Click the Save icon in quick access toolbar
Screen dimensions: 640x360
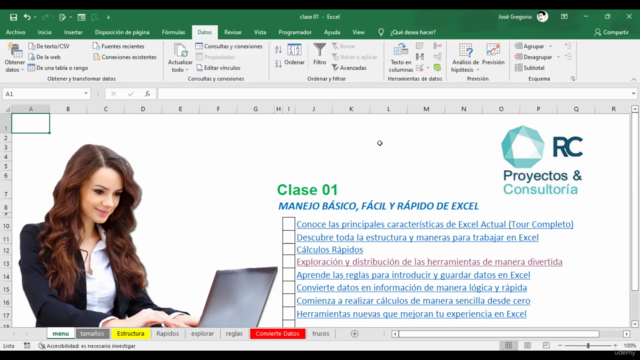click(x=13, y=17)
